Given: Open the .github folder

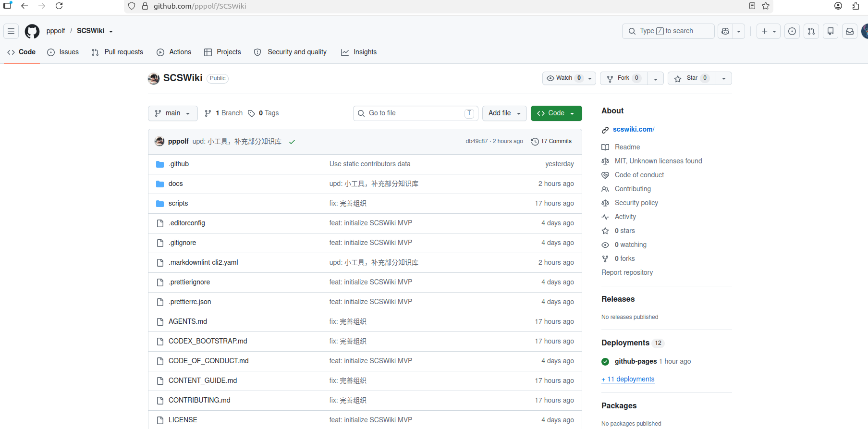Looking at the screenshot, I should pyautogui.click(x=179, y=164).
